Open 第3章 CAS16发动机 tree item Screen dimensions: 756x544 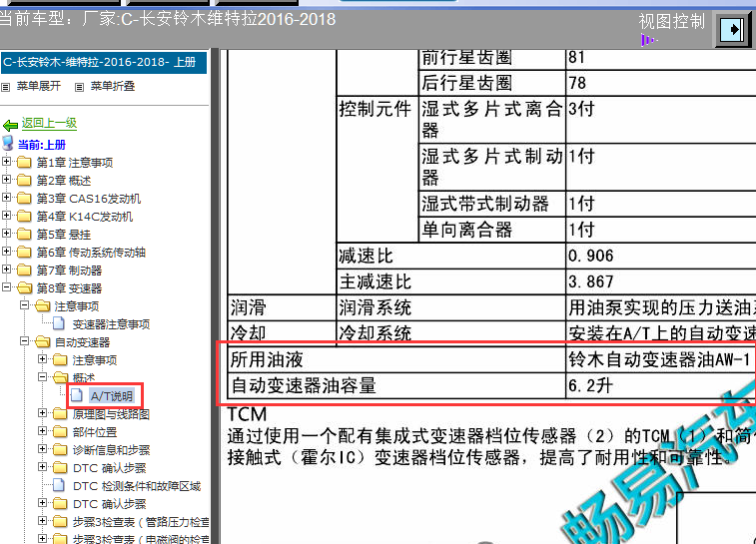point(89,199)
